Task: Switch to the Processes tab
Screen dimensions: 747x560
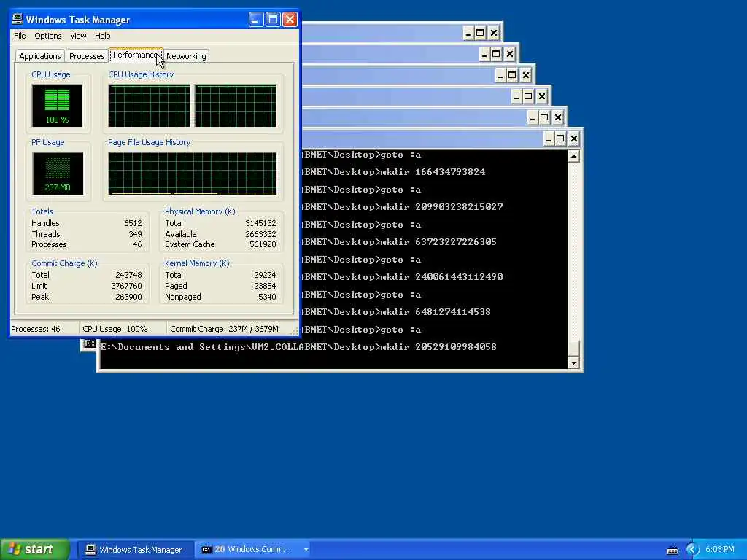Action: (x=87, y=56)
